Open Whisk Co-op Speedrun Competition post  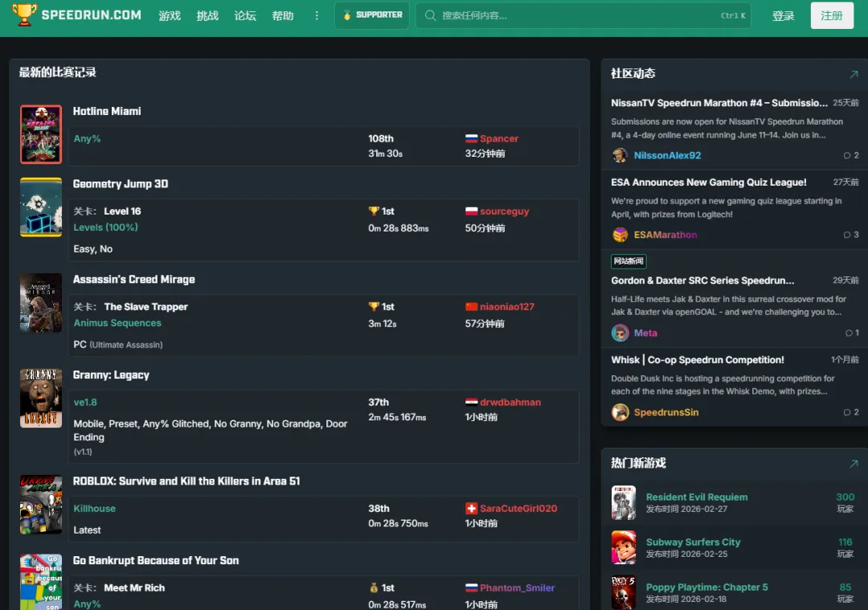coord(698,360)
